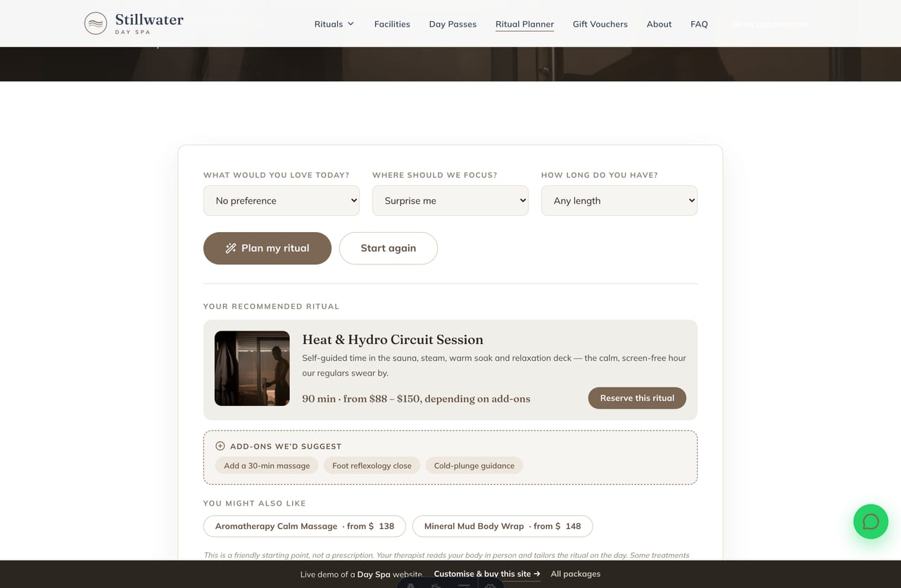901x588 pixels.
Task: Click the 'Customise & buy this site' link
Action: coord(487,574)
